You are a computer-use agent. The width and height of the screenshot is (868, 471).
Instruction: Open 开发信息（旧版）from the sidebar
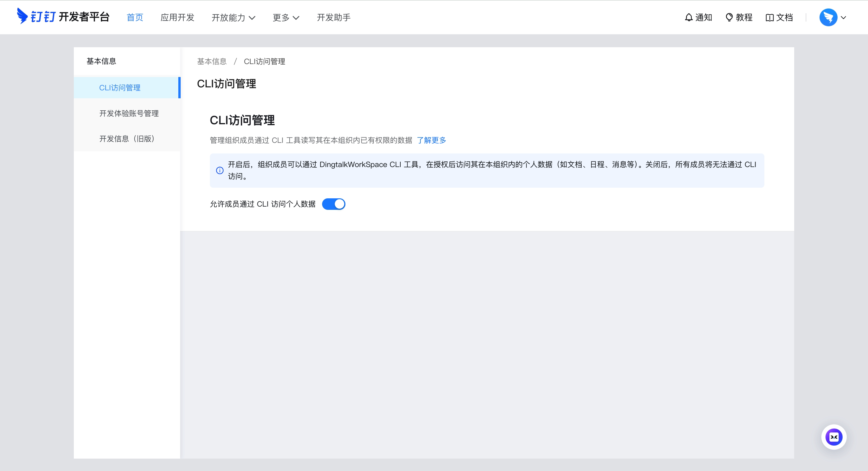click(x=126, y=138)
